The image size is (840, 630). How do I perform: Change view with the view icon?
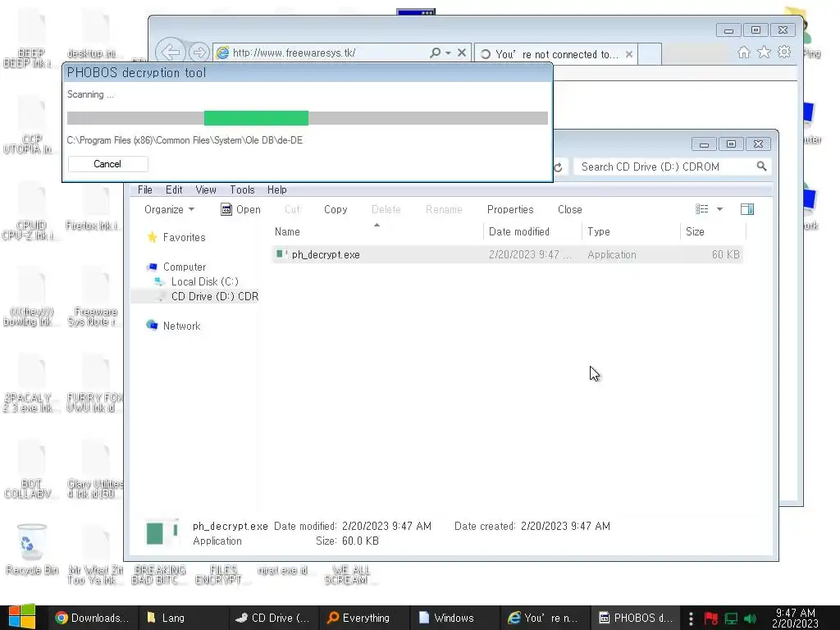point(702,209)
